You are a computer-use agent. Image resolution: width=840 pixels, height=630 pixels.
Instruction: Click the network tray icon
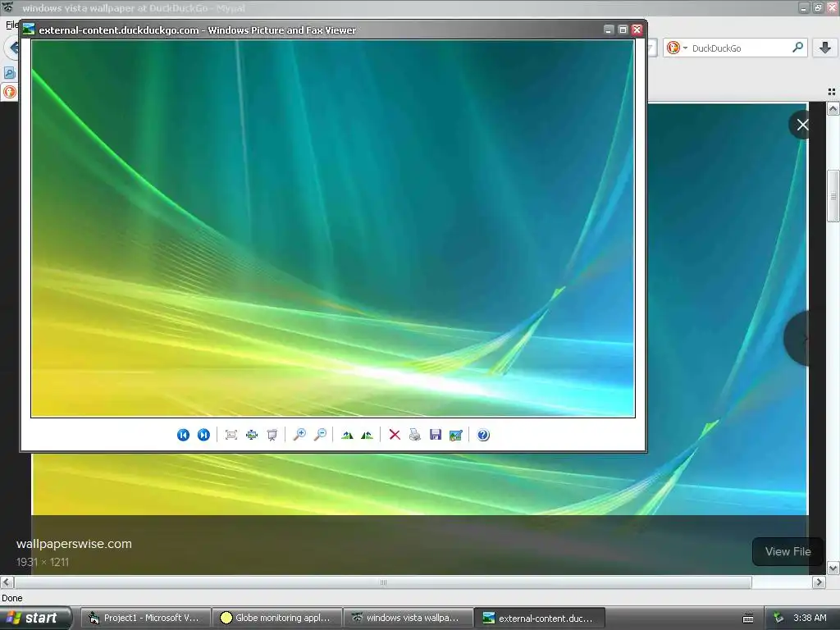tap(778, 619)
